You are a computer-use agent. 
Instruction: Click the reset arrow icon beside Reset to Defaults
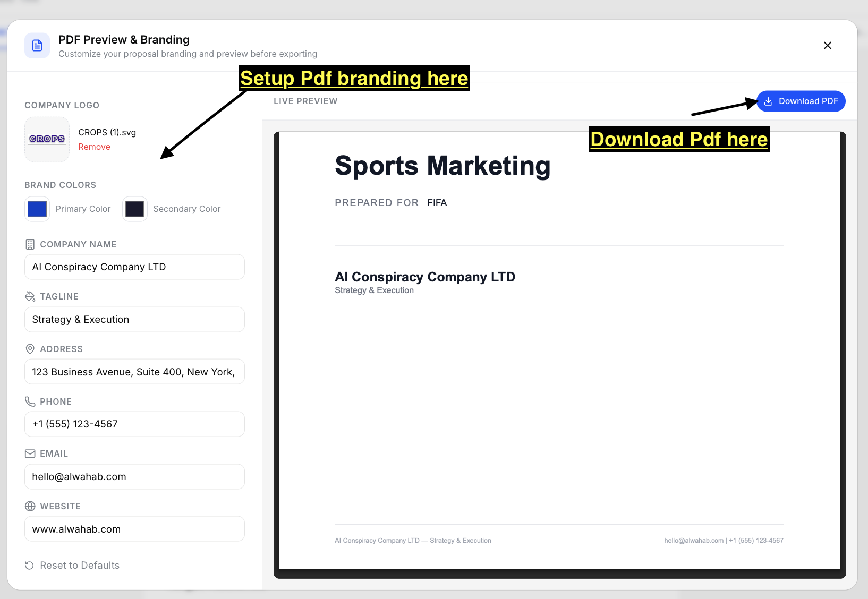(x=30, y=566)
